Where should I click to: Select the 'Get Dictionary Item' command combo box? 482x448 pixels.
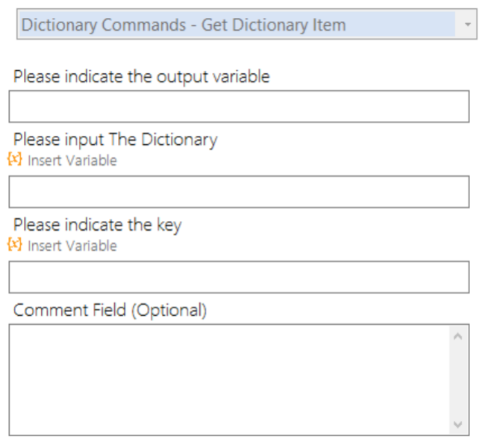coord(247,24)
